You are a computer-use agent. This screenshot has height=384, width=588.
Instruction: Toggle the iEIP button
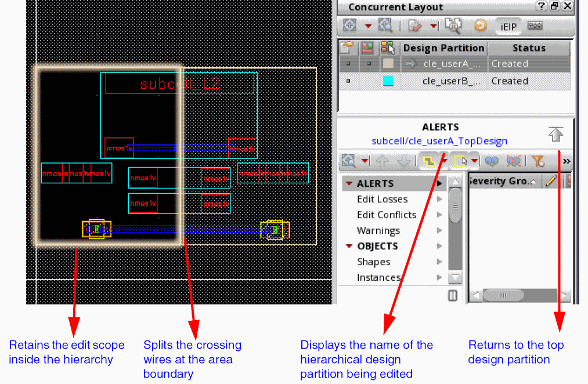point(508,27)
